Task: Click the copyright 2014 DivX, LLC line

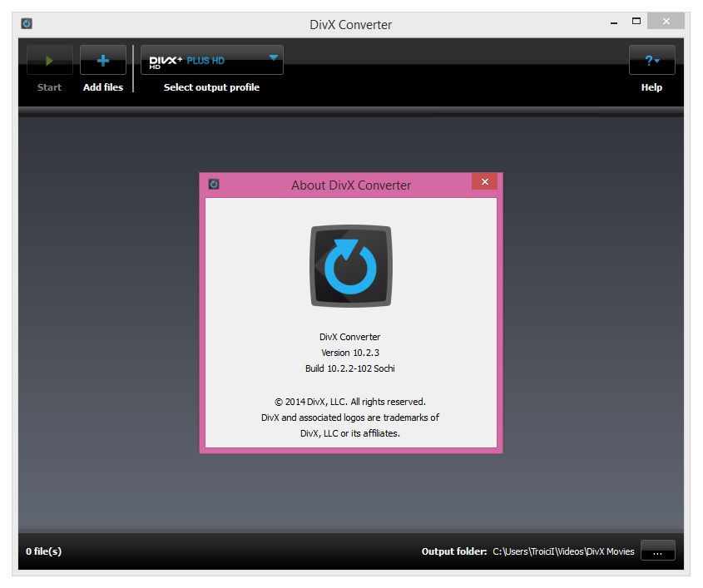Action: pyautogui.click(x=350, y=402)
